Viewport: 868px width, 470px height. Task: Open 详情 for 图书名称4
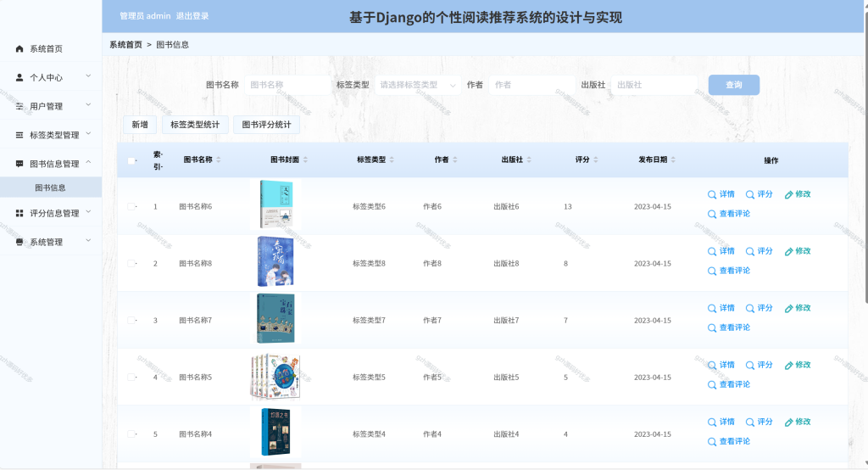click(x=721, y=422)
